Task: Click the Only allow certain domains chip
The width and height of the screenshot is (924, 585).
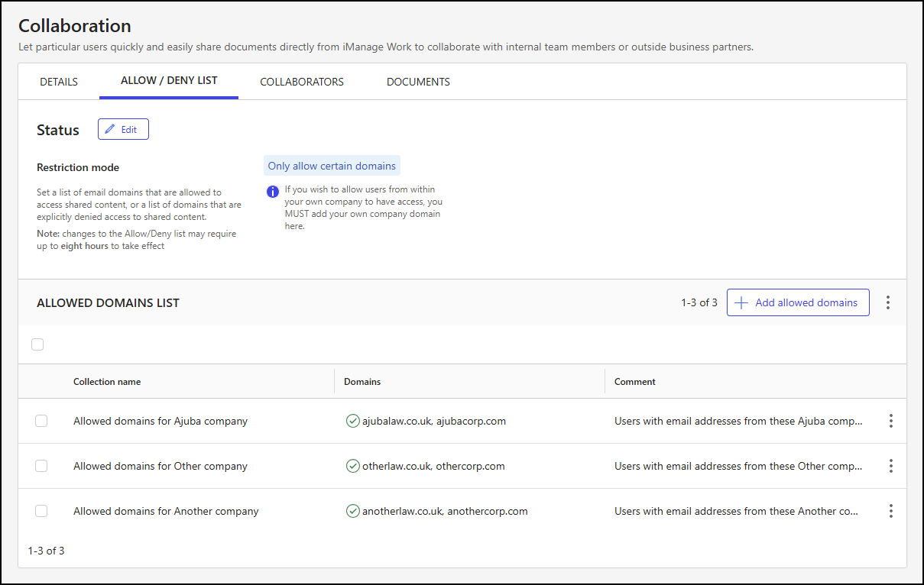Action: (332, 165)
